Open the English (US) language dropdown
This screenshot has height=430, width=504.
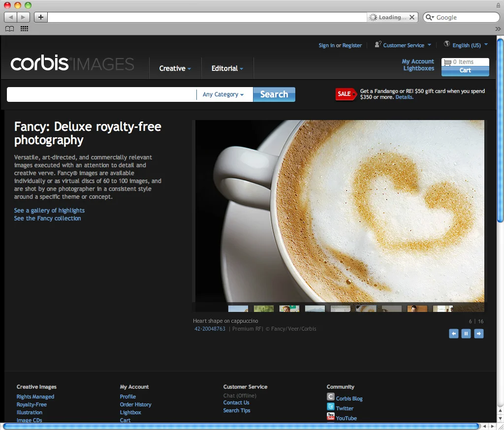[470, 45]
